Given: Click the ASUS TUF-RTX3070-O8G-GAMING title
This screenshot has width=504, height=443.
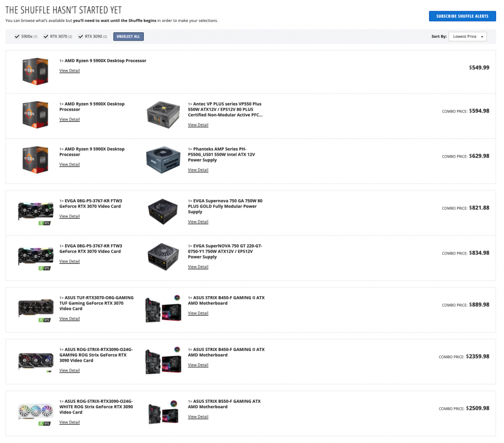Looking at the screenshot, I should (96, 303).
